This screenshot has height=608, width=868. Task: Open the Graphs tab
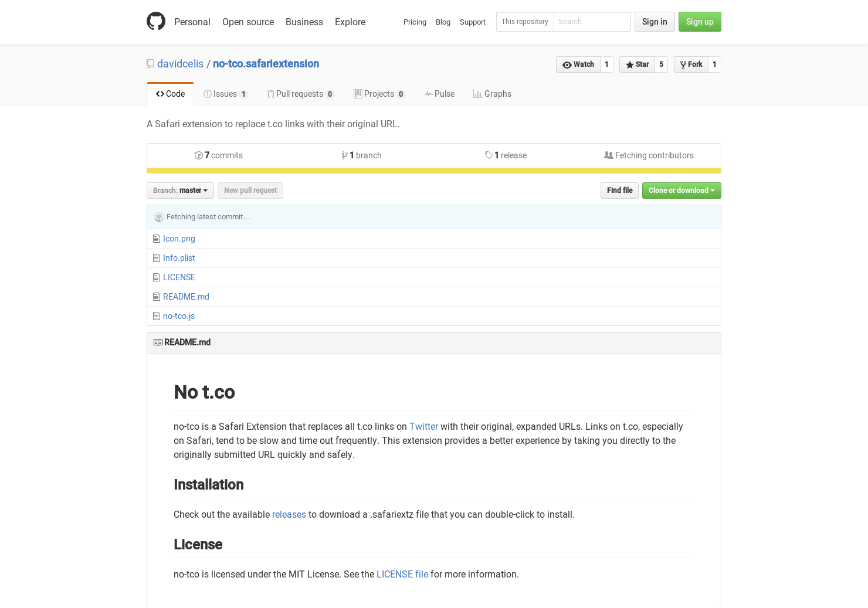pyautogui.click(x=493, y=94)
